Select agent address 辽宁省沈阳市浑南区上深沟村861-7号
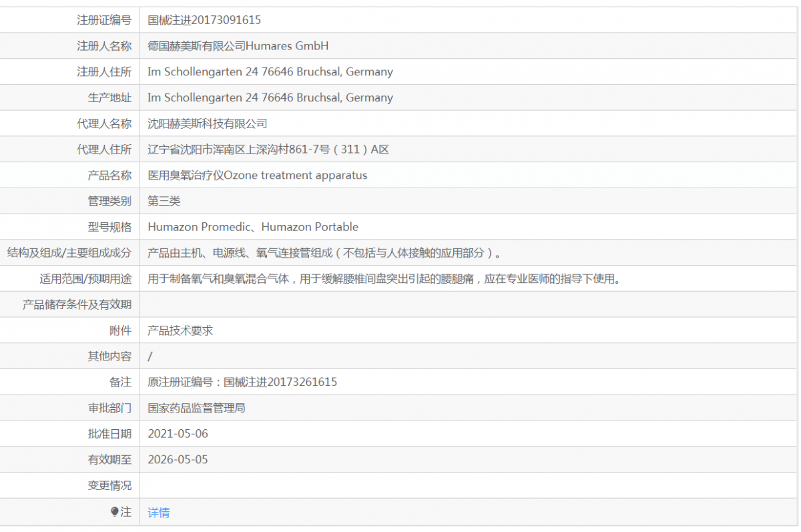Viewport: 801px width, 532px height. click(239, 150)
